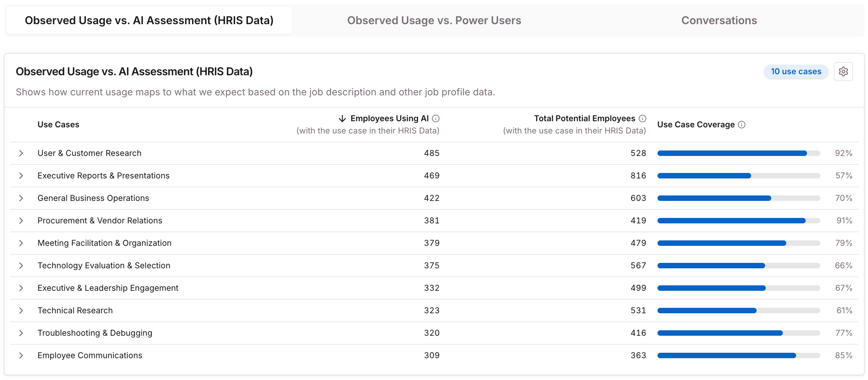The height and width of the screenshot is (380, 868).
Task: Expand Executive Reports & Presentations row
Action: click(x=21, y=176)
